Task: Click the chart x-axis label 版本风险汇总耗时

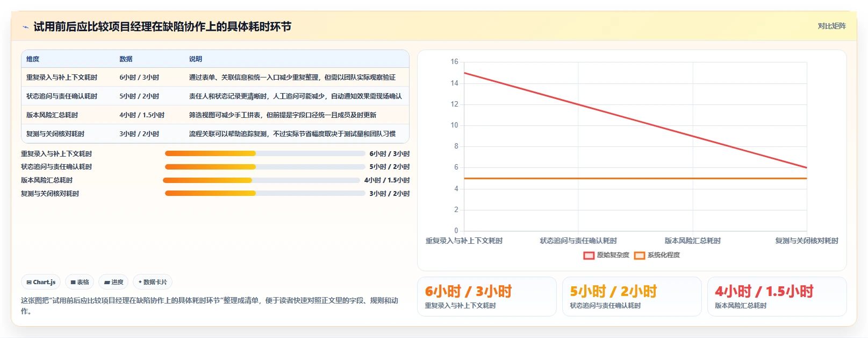Action: pos(693,241)
